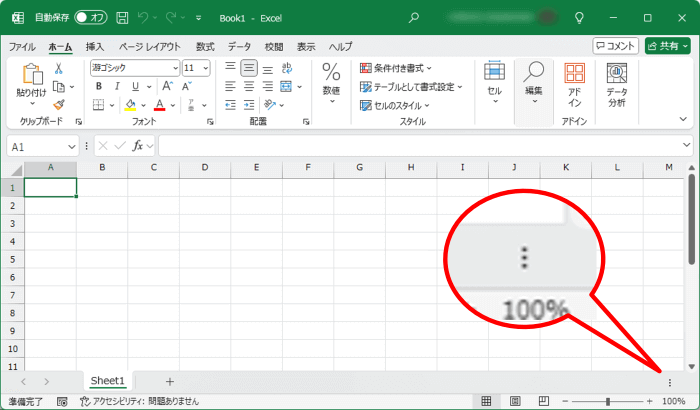Apply yellow fill color bucket
Viewport: 700px width, 410px height.
tap(130, 105)
